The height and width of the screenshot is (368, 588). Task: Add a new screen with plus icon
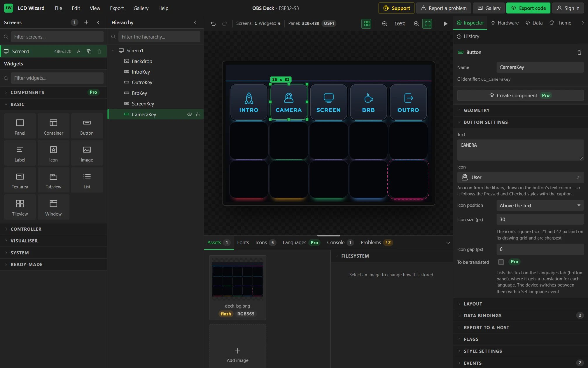coord(86,22)
